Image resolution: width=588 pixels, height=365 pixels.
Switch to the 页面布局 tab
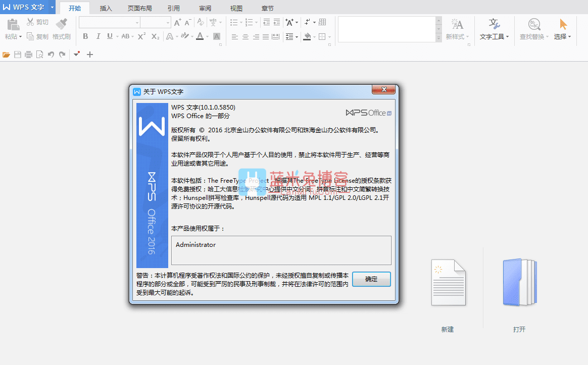(x=139, y=8)
